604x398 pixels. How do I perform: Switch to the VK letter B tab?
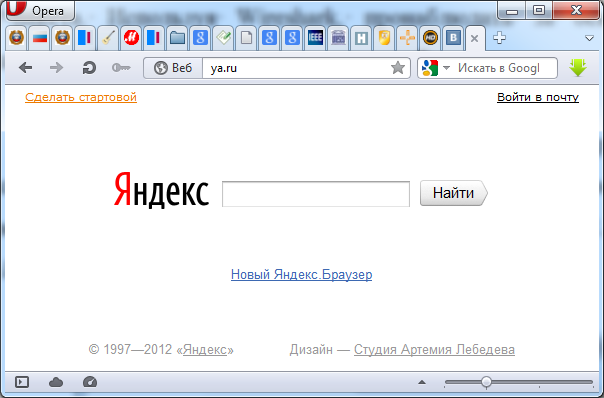[x=453, y=38]
